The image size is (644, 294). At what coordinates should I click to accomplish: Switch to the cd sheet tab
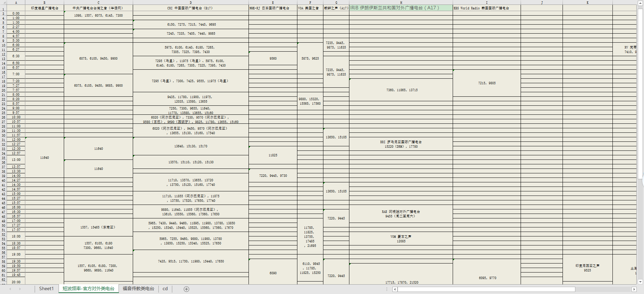coord(165,289)
